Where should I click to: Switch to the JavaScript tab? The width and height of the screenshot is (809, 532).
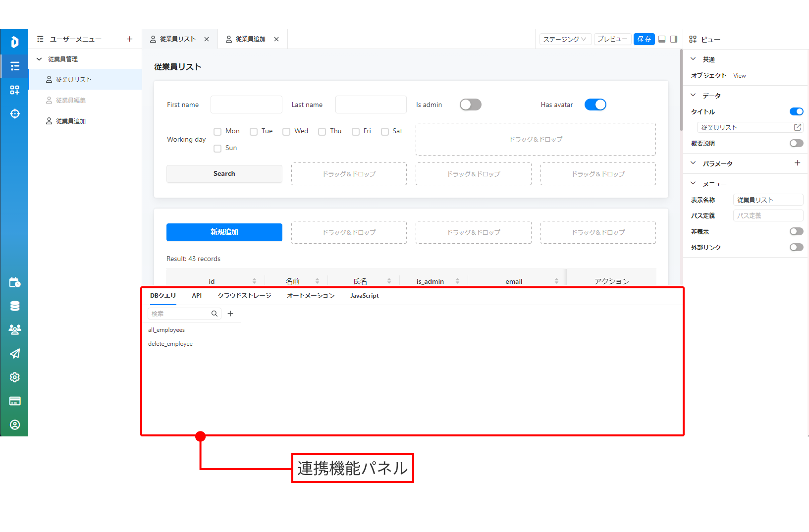[x=365, y=296]
